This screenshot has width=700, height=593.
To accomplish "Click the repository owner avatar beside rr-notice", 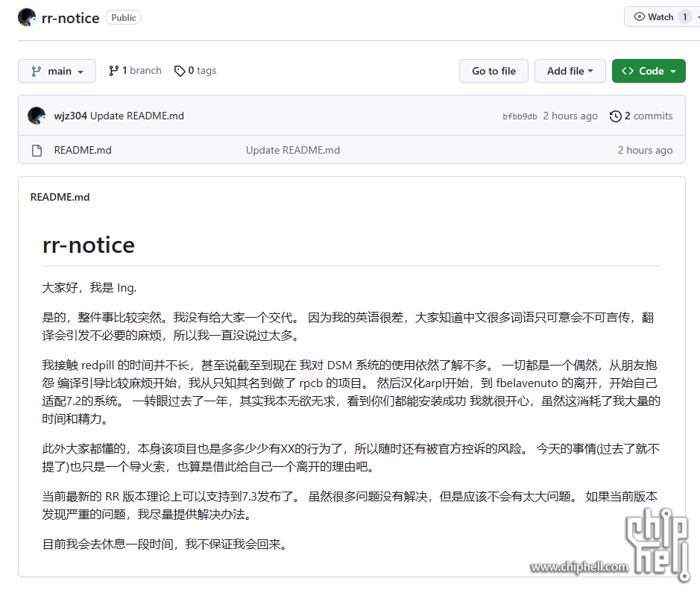I will 27,17.
